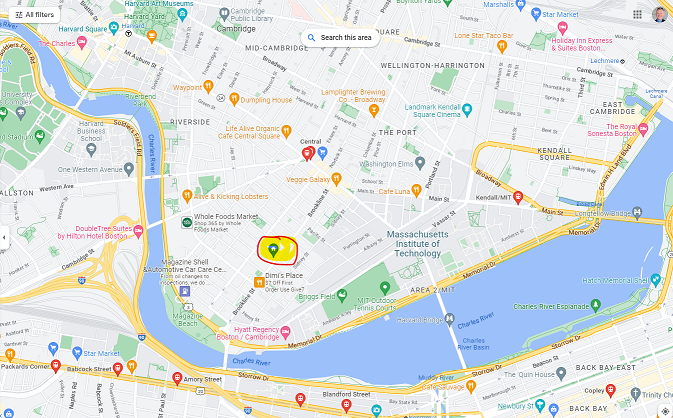Click the Massachusetts Institute of Technology label
Viewport: 673px width, 418px height.
point(418,244)
